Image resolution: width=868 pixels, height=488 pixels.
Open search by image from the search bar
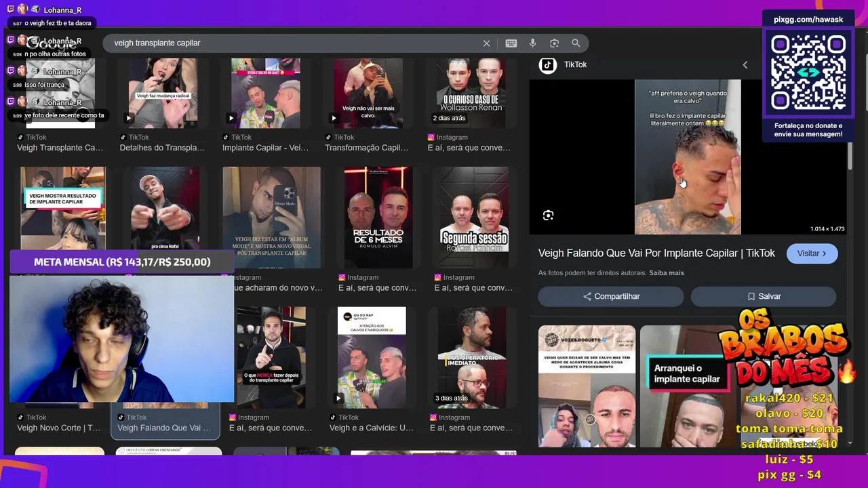(554, 43)
